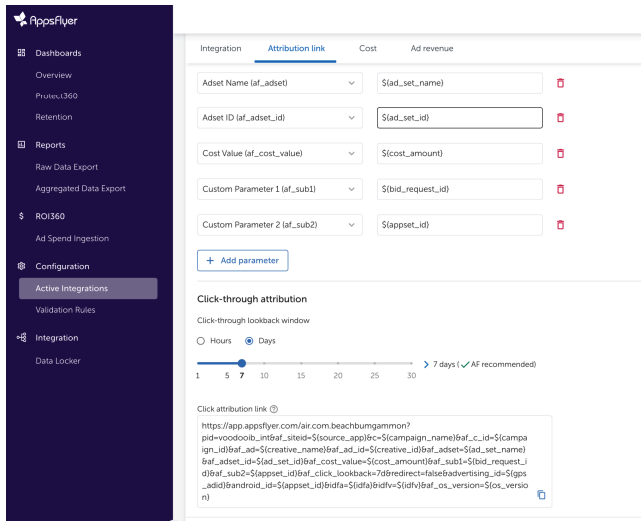Image resolution: width=641 pixels, height=526 pixels.
Task: Click inside the click attribution link box
Action: coord(374,461)
